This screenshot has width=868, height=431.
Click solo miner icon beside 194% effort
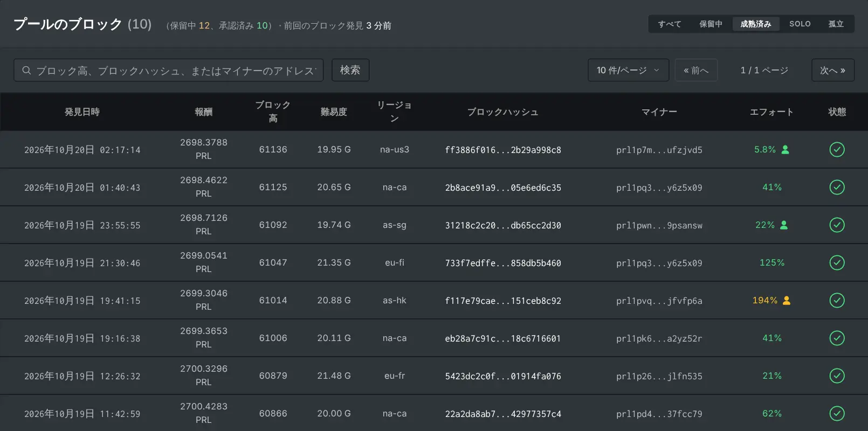point(787,301)
